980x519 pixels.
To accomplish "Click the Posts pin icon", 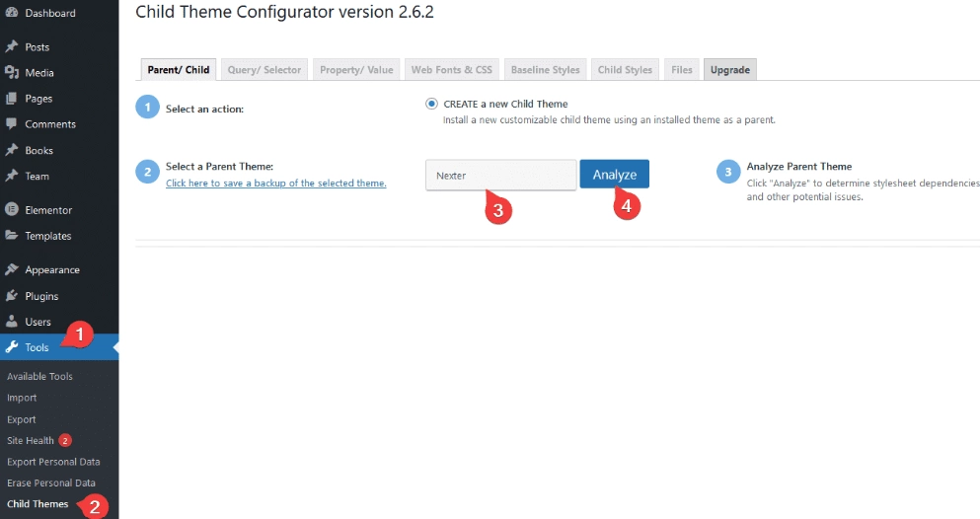I will coord(12,46).
